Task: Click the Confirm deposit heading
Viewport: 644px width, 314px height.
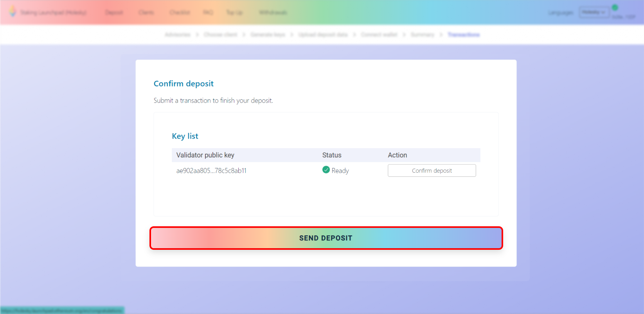Action: (x=183, y=83)
